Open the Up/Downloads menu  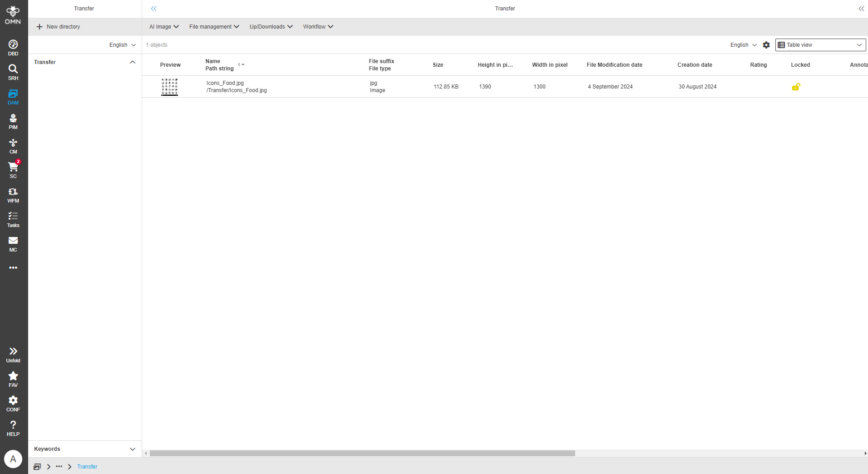click(270, 26)
